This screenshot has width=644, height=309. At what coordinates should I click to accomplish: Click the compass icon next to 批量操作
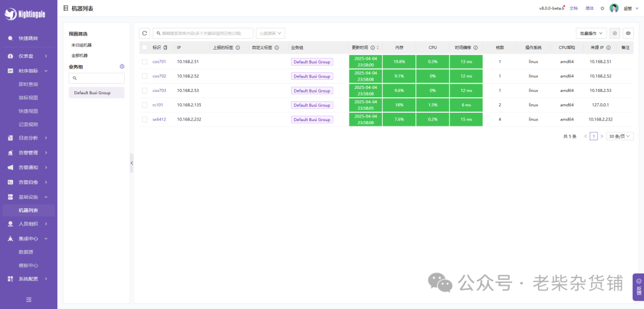click(x=615, y=33)
